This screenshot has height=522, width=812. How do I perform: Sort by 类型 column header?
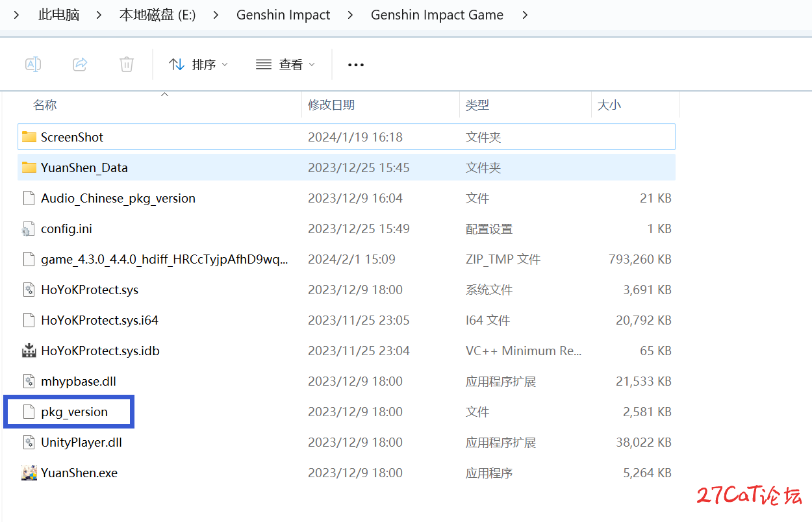pos(477,105)
